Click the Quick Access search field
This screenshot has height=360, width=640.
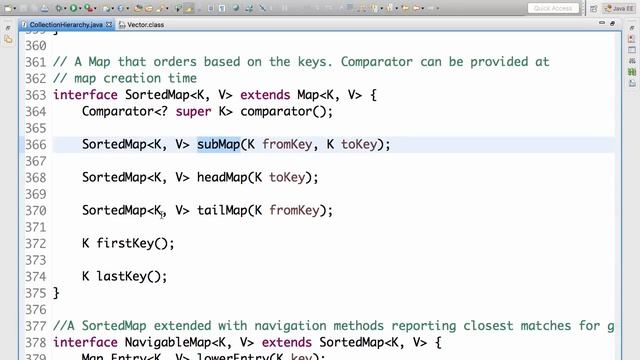click(x=553, y=8)
